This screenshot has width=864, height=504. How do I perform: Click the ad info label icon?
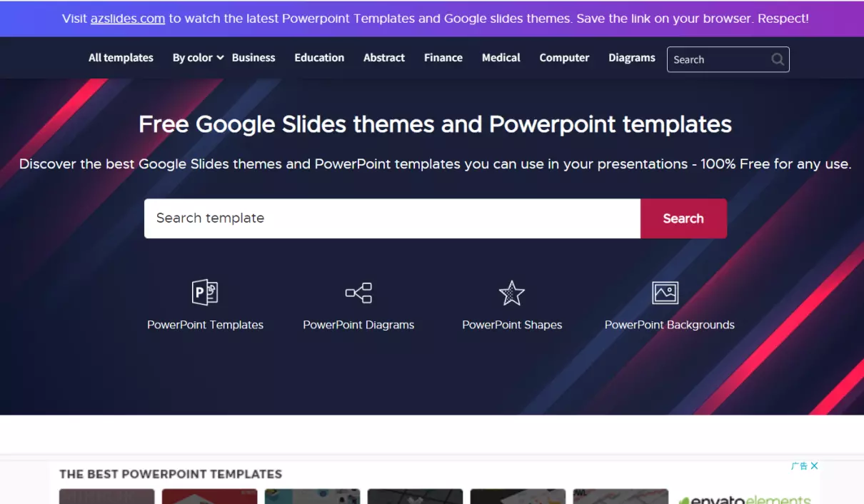pos(799,466)
